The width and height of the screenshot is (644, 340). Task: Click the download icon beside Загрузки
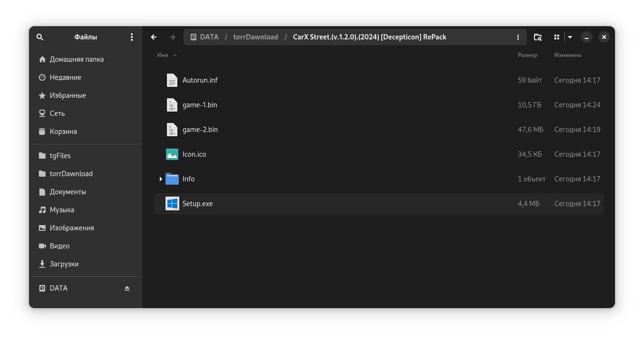pos(42,264)
